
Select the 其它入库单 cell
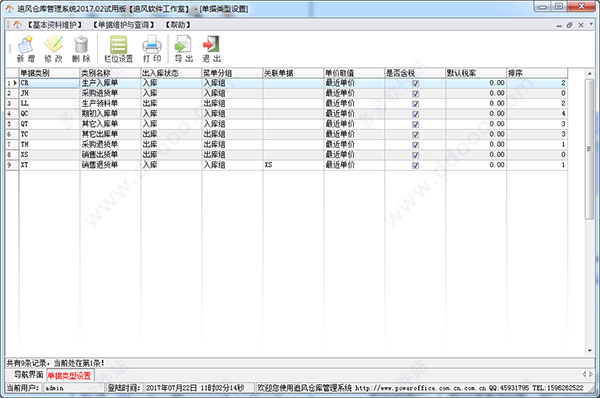click(110, 124)
